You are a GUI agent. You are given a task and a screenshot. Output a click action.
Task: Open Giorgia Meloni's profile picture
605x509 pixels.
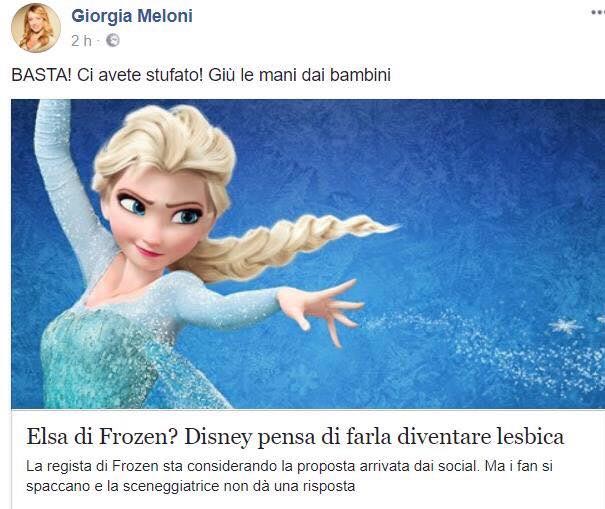point(36,27)
